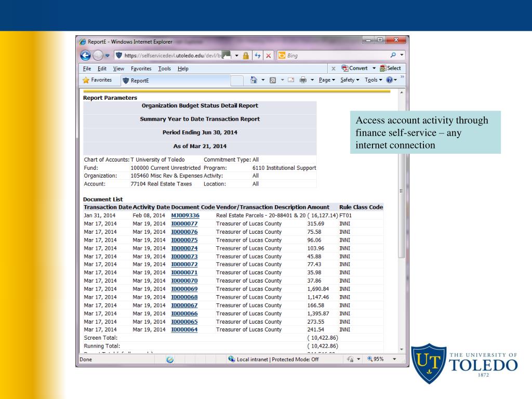Click the Home icon in command bar
This screenshot has height=399, width=532.
pos(254,79)
